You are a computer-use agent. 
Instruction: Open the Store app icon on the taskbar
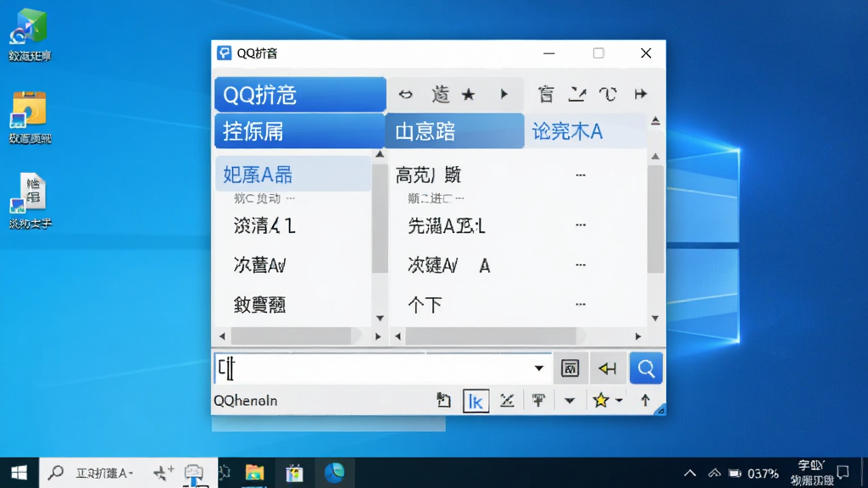pos(294,473)
